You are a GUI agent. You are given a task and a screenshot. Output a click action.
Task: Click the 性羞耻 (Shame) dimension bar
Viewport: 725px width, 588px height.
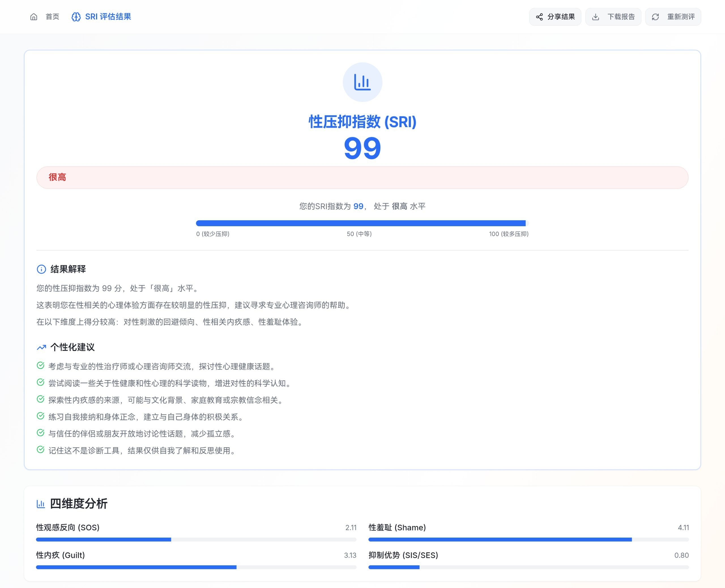point(528,540)
